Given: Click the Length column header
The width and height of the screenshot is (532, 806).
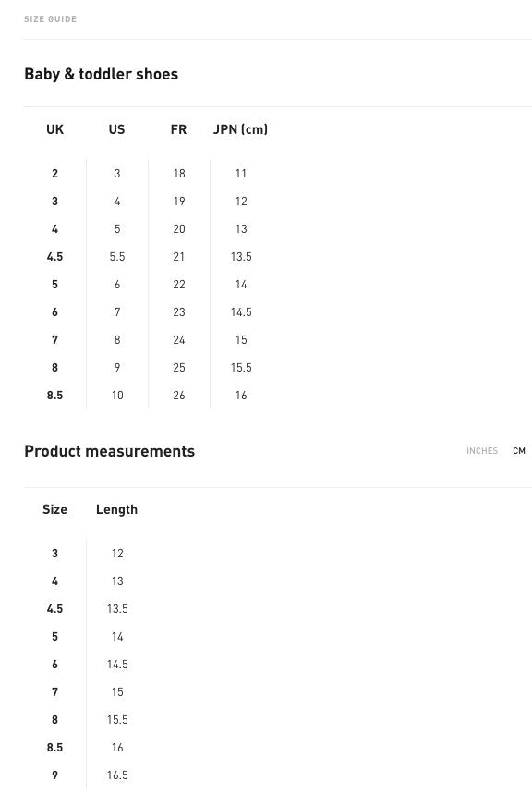Looking at the screenshot, I should pos(116,510).
